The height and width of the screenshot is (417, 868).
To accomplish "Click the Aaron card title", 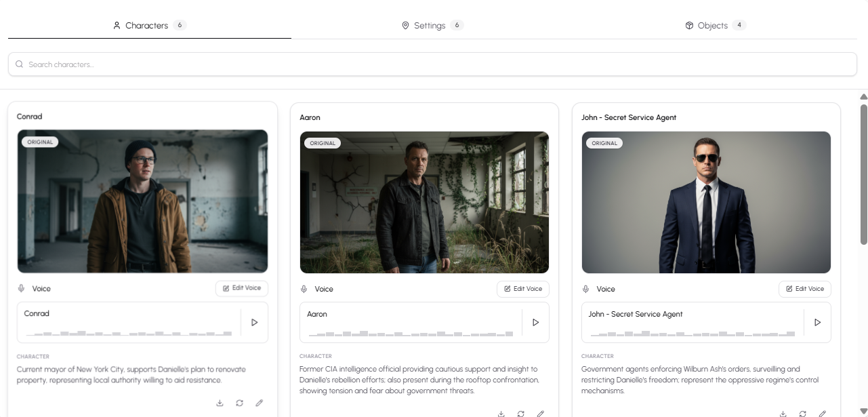I will pos(310,117).
